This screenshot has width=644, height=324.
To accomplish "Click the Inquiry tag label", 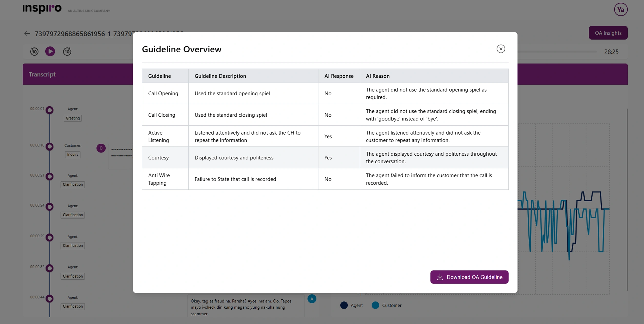I will pos(73,155).
